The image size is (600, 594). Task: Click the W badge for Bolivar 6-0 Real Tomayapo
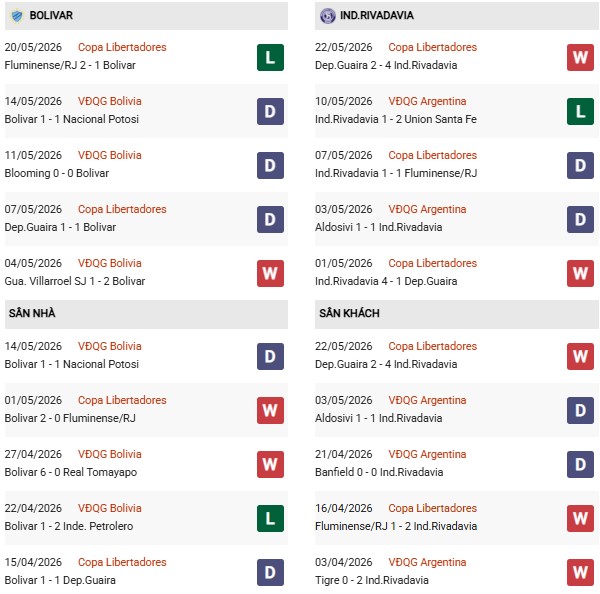pos(270,464)
